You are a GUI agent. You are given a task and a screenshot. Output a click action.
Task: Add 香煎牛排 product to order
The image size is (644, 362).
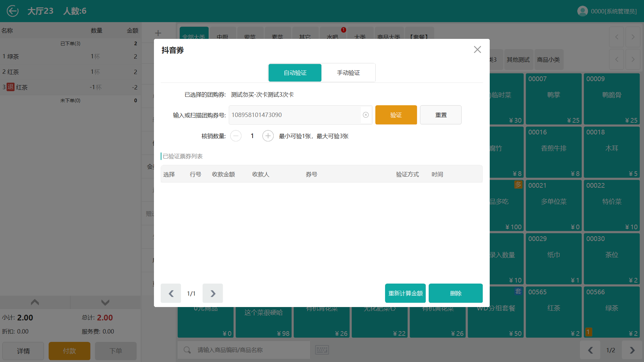click(x=554, y=152)
